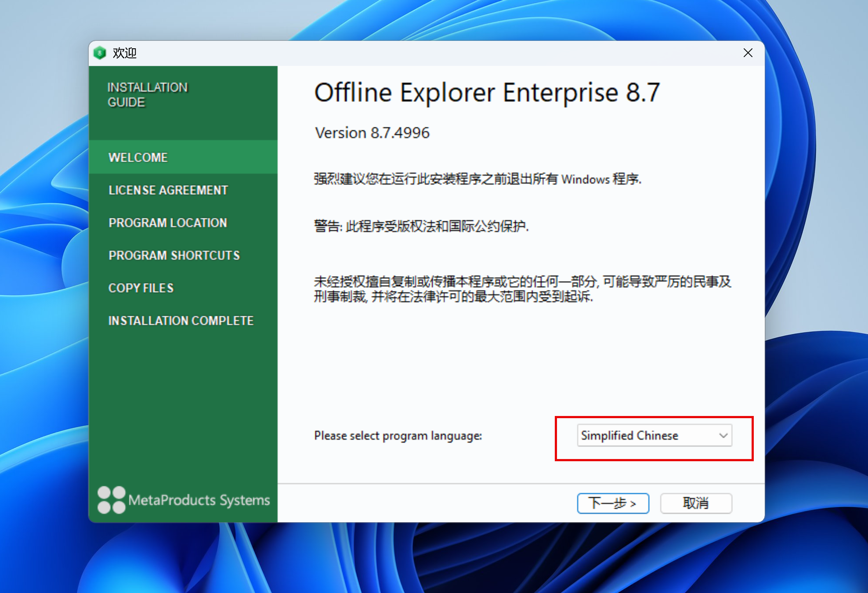868x593 pixels.
Task: Click the MetaProducts four-circle logo
Action: pos(111,500)
